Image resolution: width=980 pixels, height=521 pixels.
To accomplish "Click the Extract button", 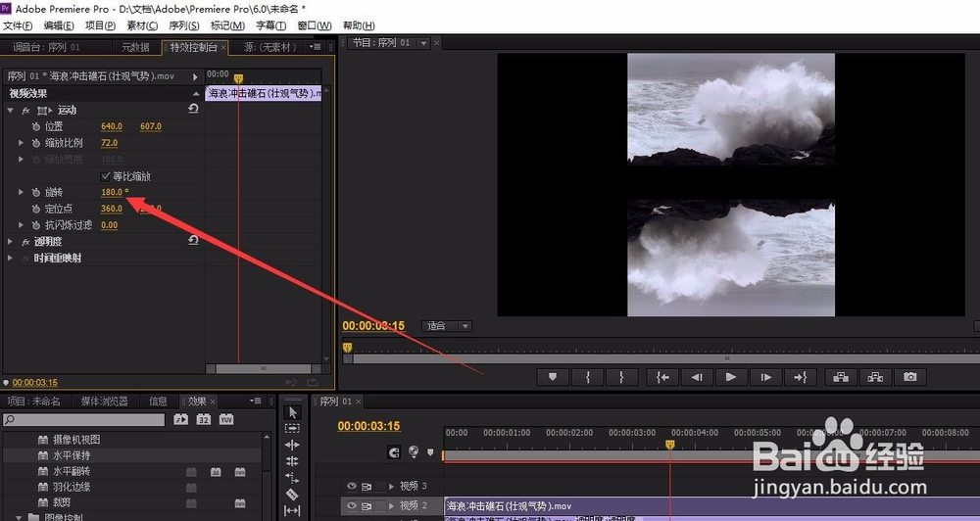I will 875,377.
